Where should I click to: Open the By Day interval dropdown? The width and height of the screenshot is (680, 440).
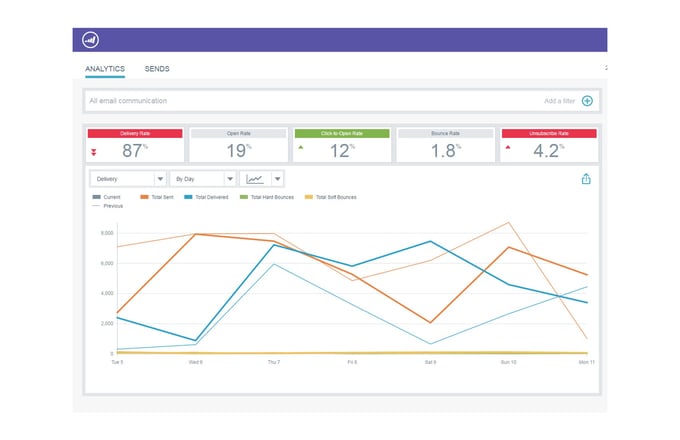pyautogui.click(x=203, y=179)
